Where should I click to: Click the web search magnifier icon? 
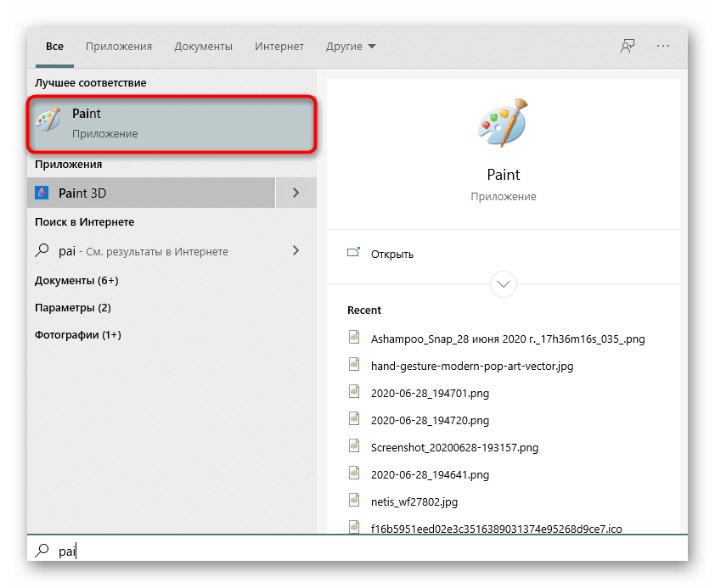pos(42,251)
